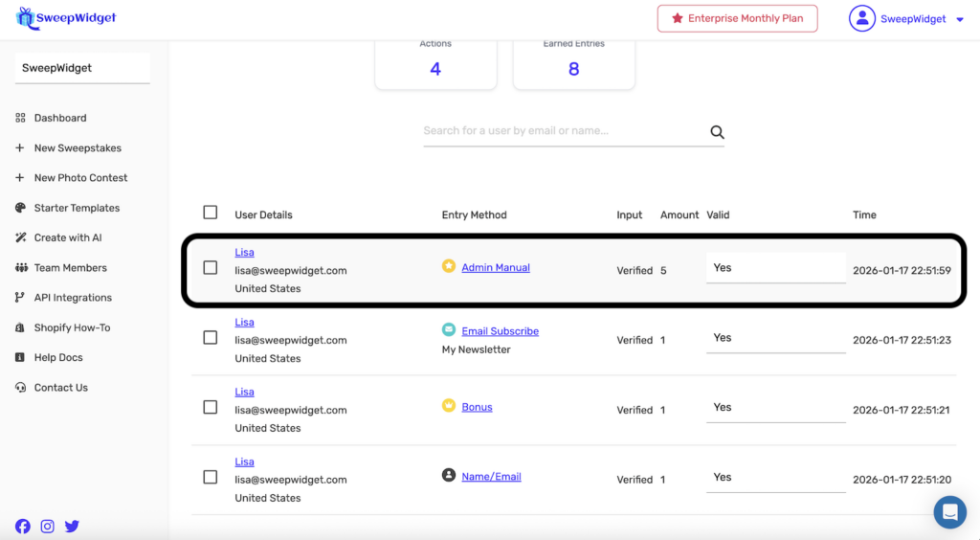980x540 pixels.
Task: Go to Dashboard in sidebar
Action: (x=60, y=118)
